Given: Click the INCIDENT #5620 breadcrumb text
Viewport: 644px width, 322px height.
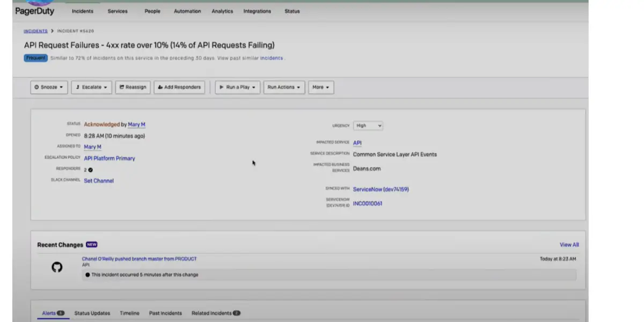Looking at the screenshot, I should tap(76, 31).
